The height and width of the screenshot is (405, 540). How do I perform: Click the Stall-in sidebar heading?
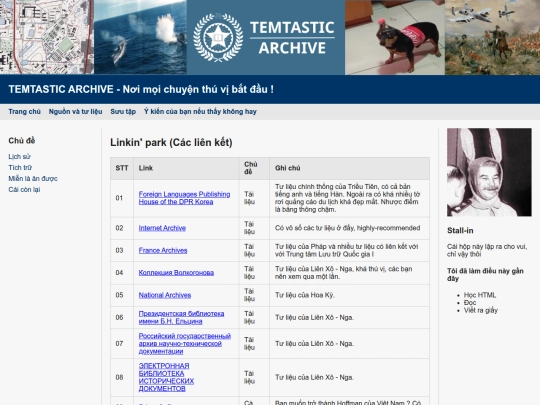460,231
